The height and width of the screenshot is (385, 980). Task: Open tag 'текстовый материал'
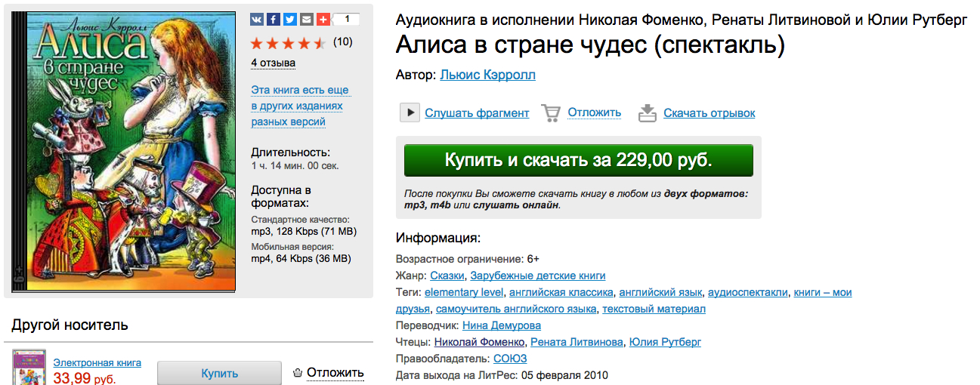(654, 309)
